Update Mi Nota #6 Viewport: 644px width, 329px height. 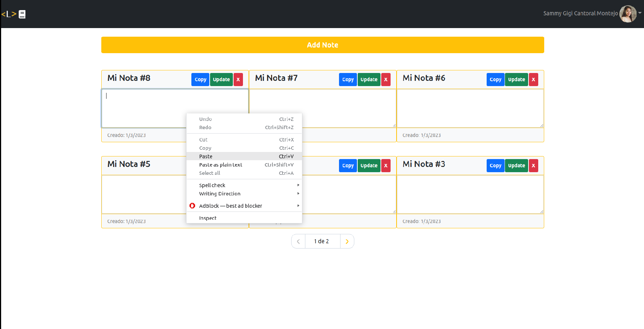point(517,79)
